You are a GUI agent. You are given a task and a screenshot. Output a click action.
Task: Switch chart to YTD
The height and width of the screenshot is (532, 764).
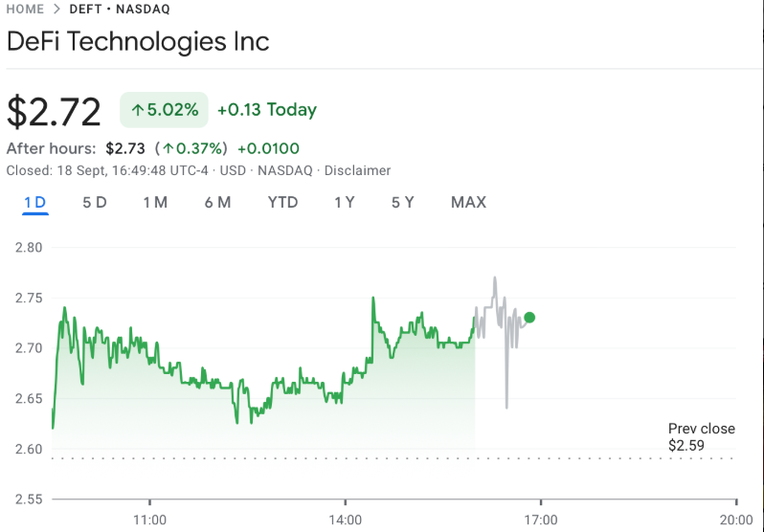click(x=282, y=202)
